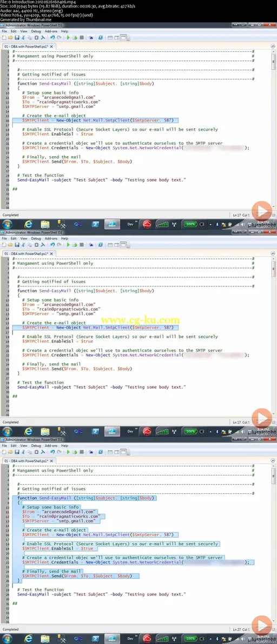This screenshot has height=644, width=277.
Task: Click the Save floppy icon in the first frame
Action: [x=17, y=37]
